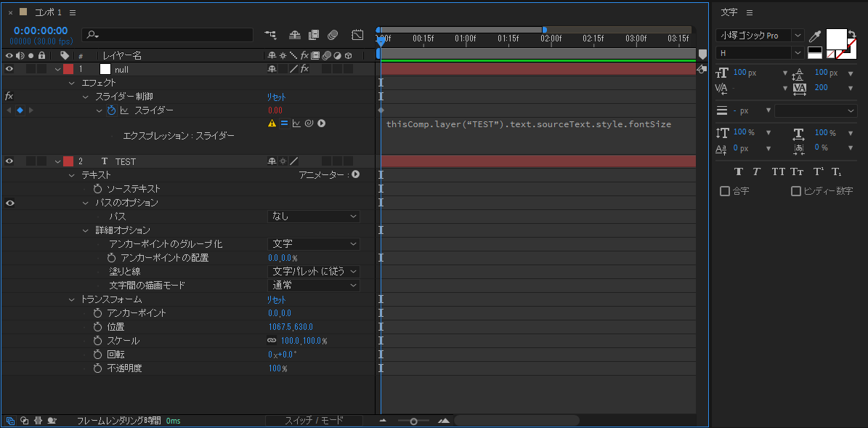
Task: Click the shy layers hide icon in toolbar
Action: click(295, 35)
